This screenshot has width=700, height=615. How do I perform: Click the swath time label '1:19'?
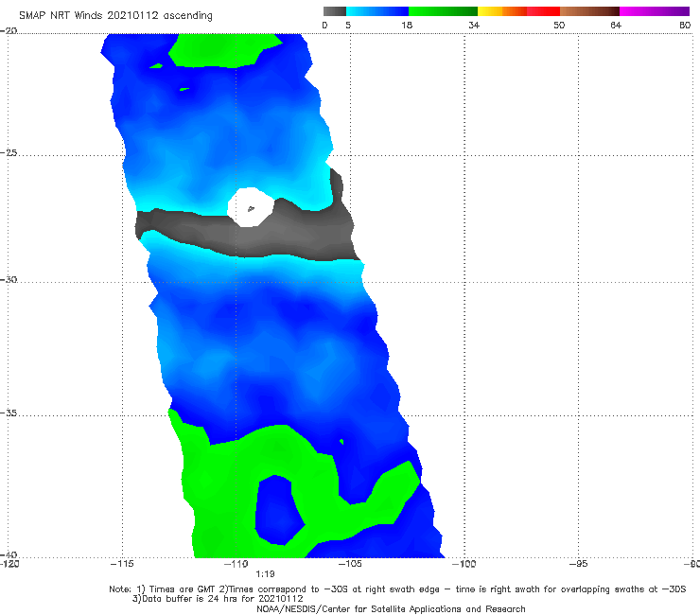pyautogui.click(x=265, y=574)
